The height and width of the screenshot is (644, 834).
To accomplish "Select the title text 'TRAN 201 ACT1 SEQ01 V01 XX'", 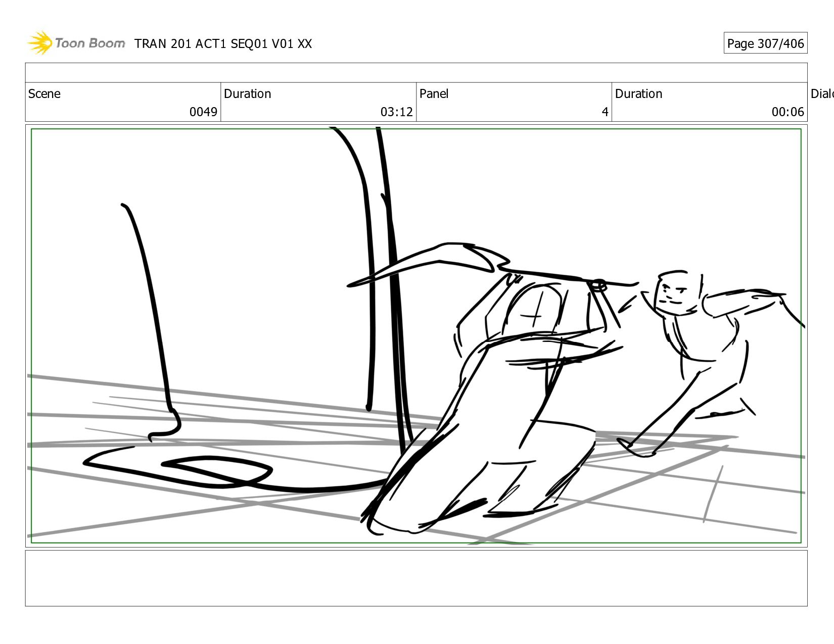I will 223,44.
